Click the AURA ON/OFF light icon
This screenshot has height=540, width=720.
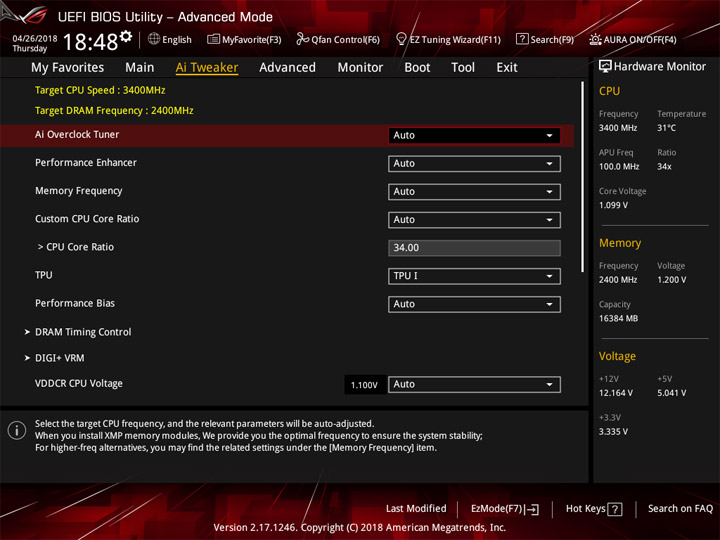coord(595,39)
